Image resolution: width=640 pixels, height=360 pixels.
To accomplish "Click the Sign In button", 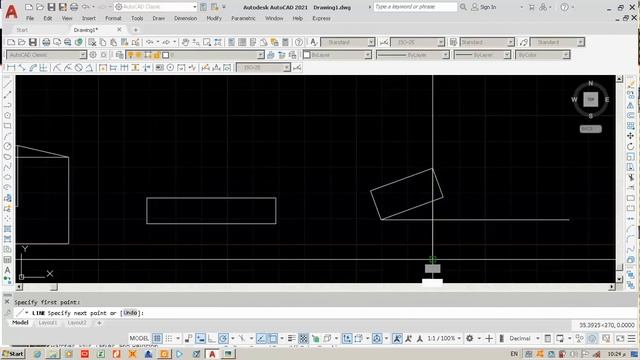I will coord(484,7).
